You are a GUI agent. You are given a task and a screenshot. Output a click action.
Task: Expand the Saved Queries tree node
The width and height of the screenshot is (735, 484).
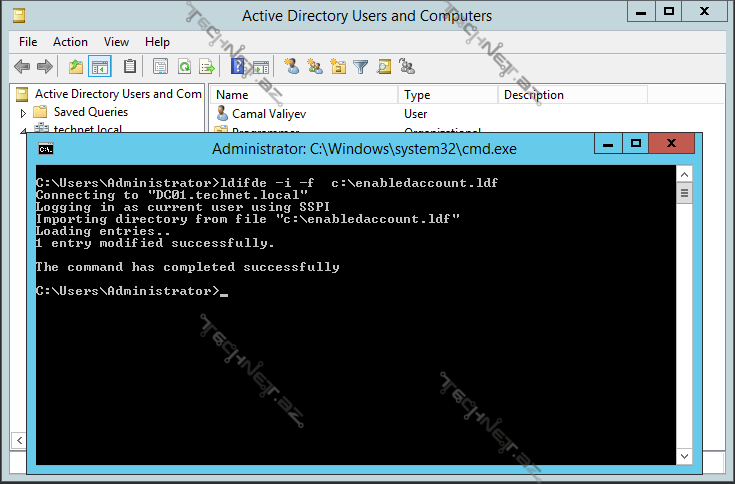pos(23,113)
